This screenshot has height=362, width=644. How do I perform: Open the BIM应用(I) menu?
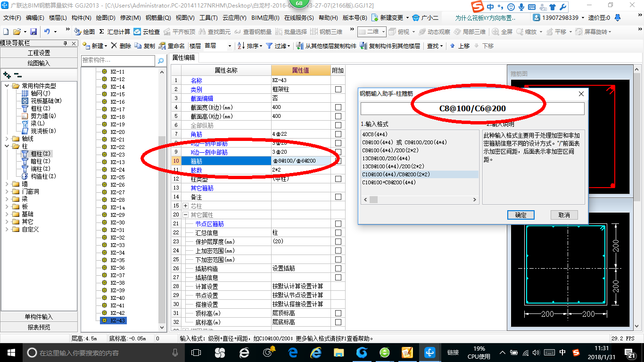coord(265,17)
